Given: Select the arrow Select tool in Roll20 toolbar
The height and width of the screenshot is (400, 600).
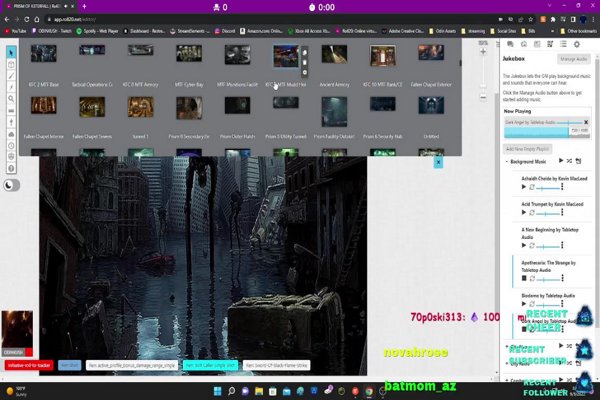Looking at the screenshot, I should point(11,52).
